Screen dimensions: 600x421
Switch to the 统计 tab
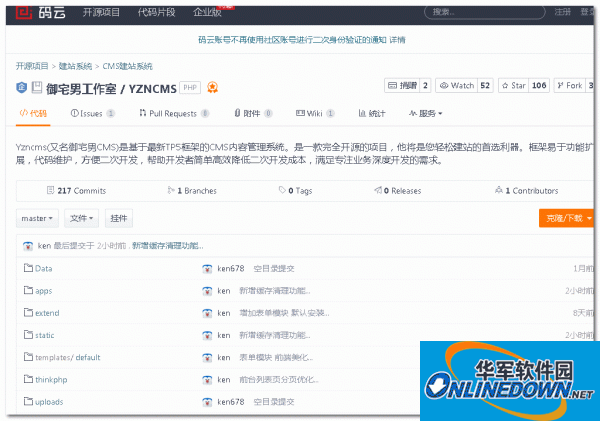click(372, 113)
